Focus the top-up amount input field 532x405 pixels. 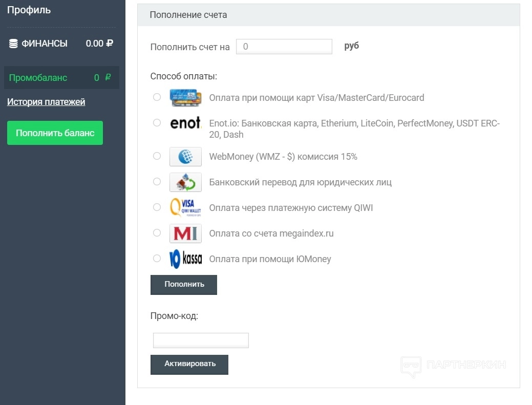click(284, 47)
